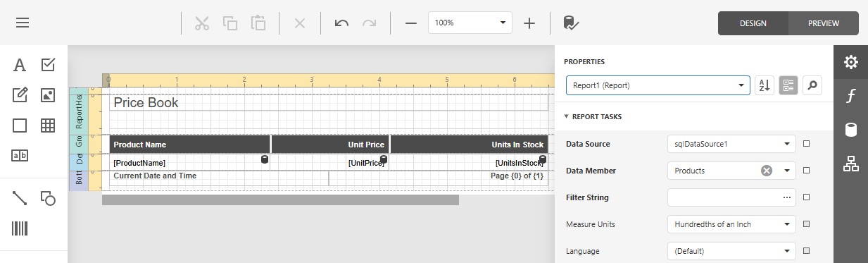Screen dimensions: 868x263
Task: Click the horizontal scrollbar under the report
Action: 280,200
